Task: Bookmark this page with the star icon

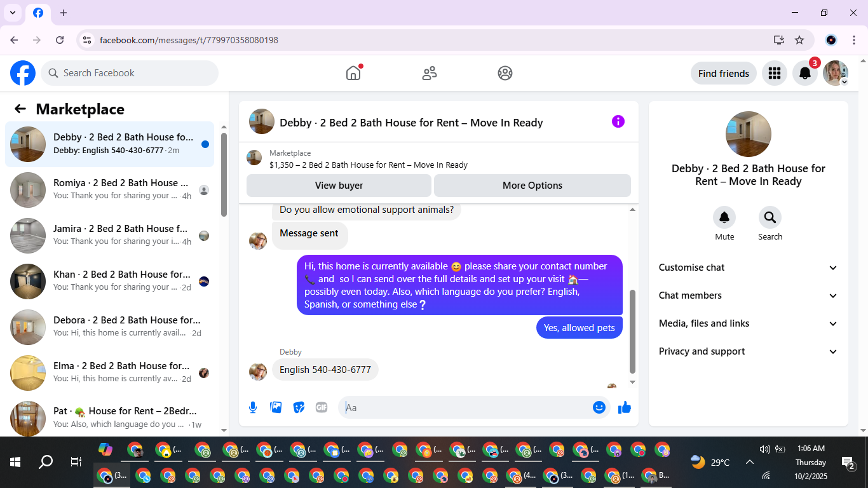Action: pos(799,40)
